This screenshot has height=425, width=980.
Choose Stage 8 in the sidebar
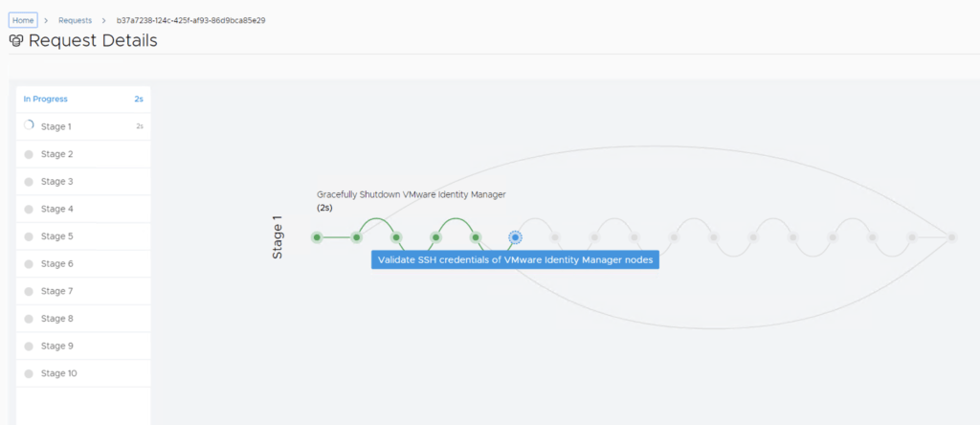pyautogui.click(x=56, y=319)
